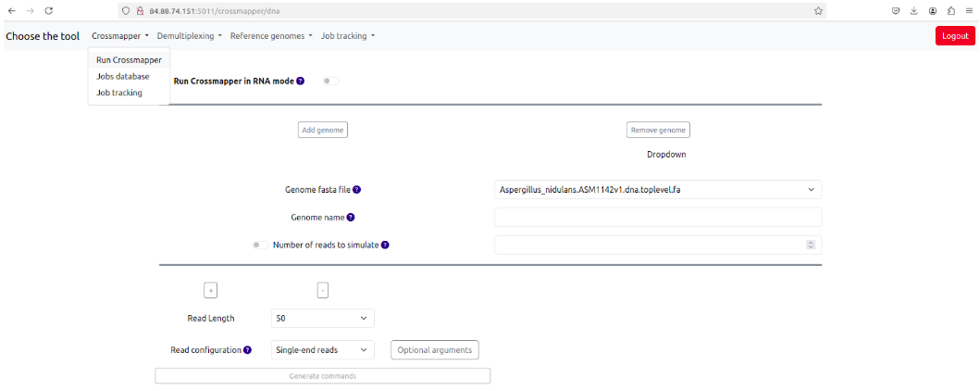Screen dimensions: 980x391
Task: Click the Number of reads stepper arrows
Action: tap(811, 246)
